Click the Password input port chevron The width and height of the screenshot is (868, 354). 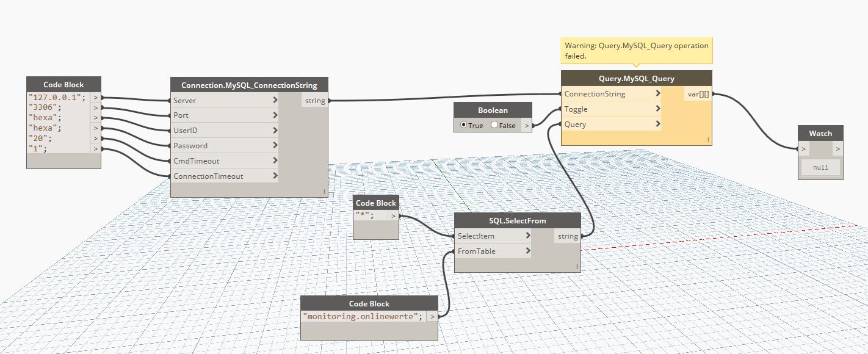tap(275, 146)
